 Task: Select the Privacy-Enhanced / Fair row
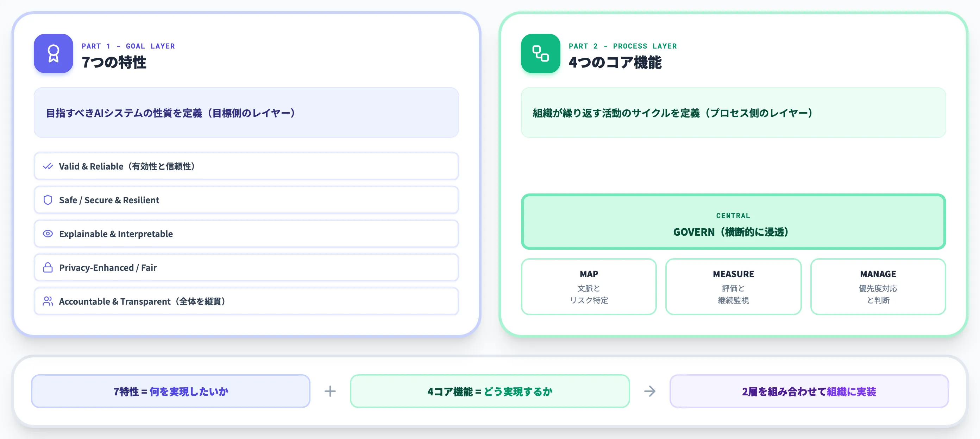coord(246,268)
